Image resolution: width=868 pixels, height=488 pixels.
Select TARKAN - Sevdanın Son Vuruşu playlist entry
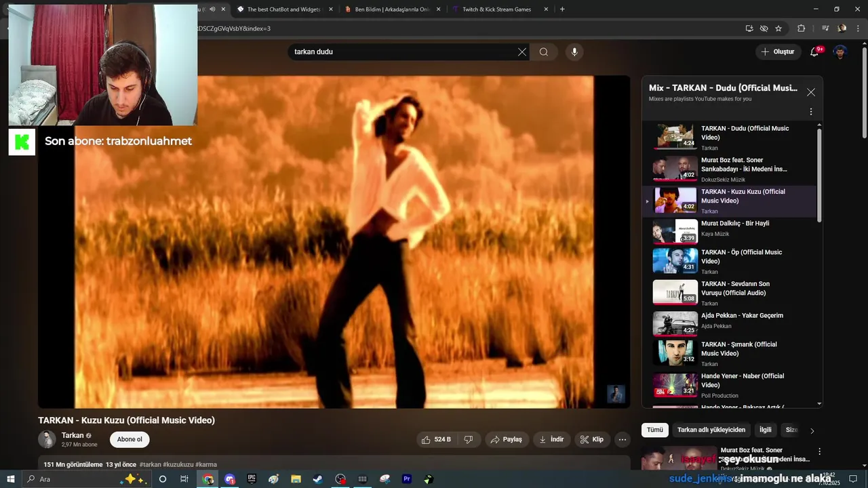coord(730,293)
